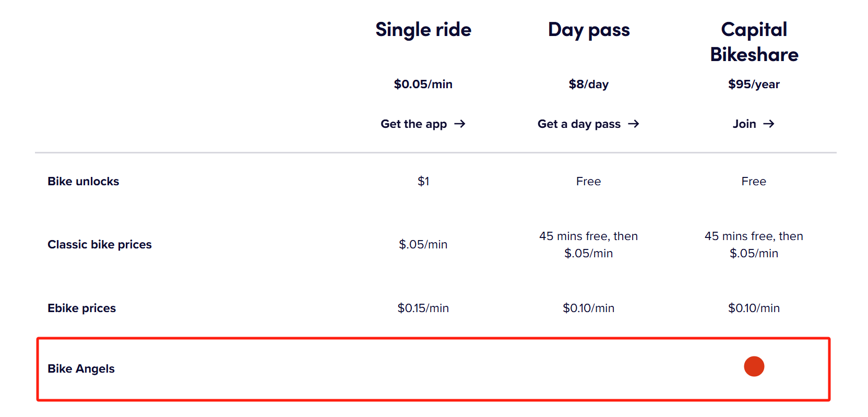Click the Bike unlocks row label
Viewport: 868px width, 417px height.
coord(84,181)
